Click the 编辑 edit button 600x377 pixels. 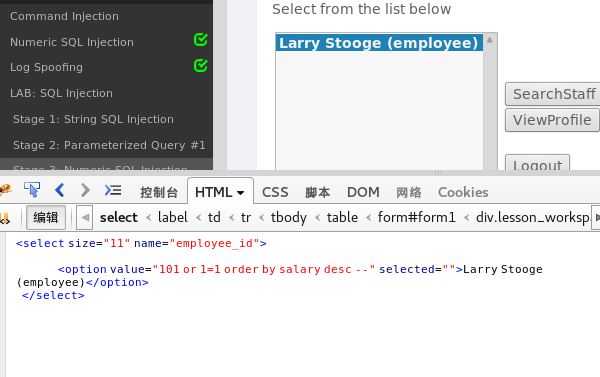pos(46,217)
